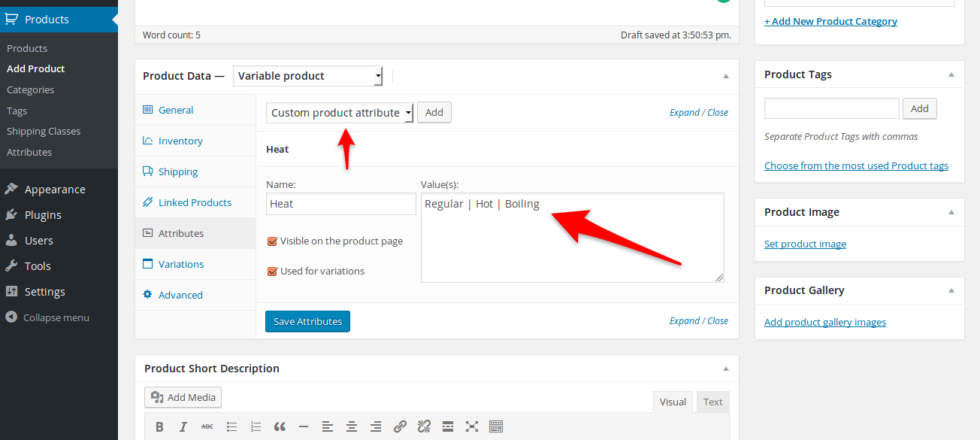Open the Appearance menu in sidebar
This screenshot has width=980, height=440.
click(x=55, y=190)
